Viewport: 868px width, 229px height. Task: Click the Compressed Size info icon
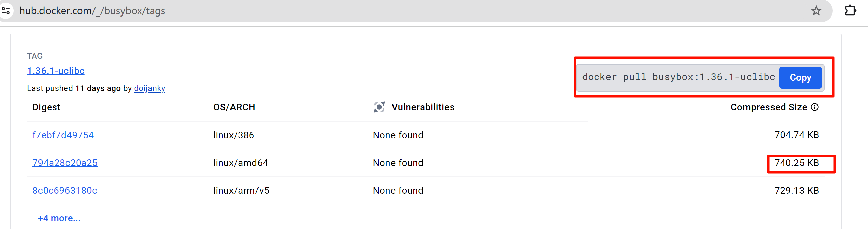point(815,107)
